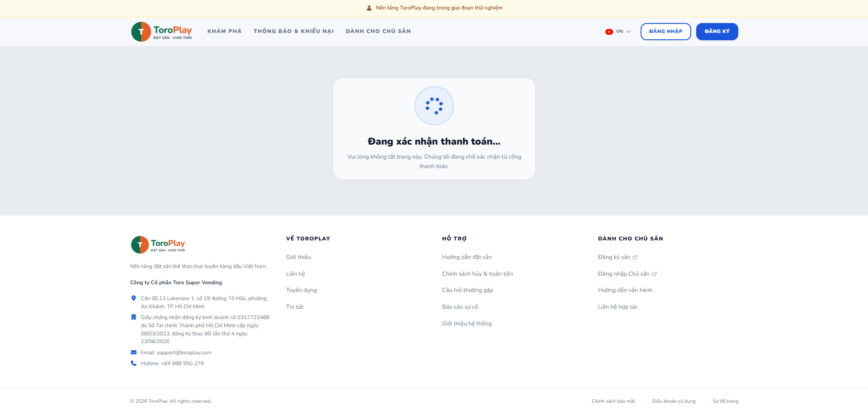Open DÀNH CHO CHỦ SÂN header menu
The height and width of the screenshot is (414, 868).
tap(378, 31)
